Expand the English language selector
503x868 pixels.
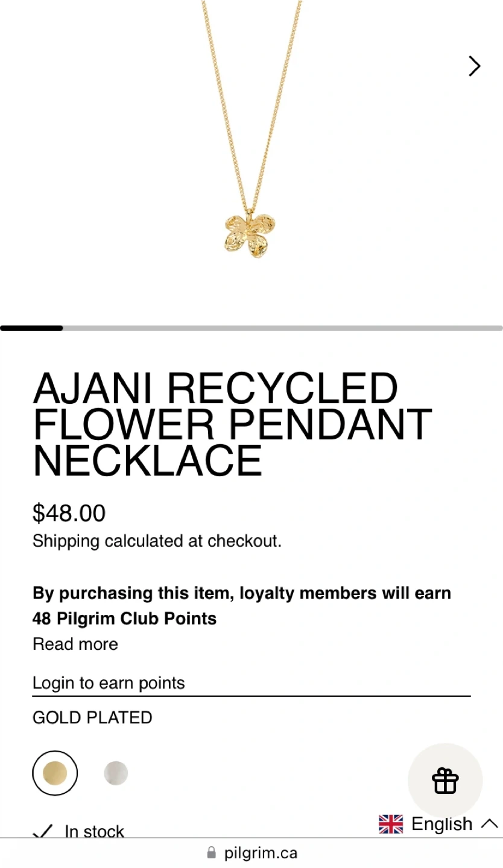pyautogui.click(x=441, y=824)
